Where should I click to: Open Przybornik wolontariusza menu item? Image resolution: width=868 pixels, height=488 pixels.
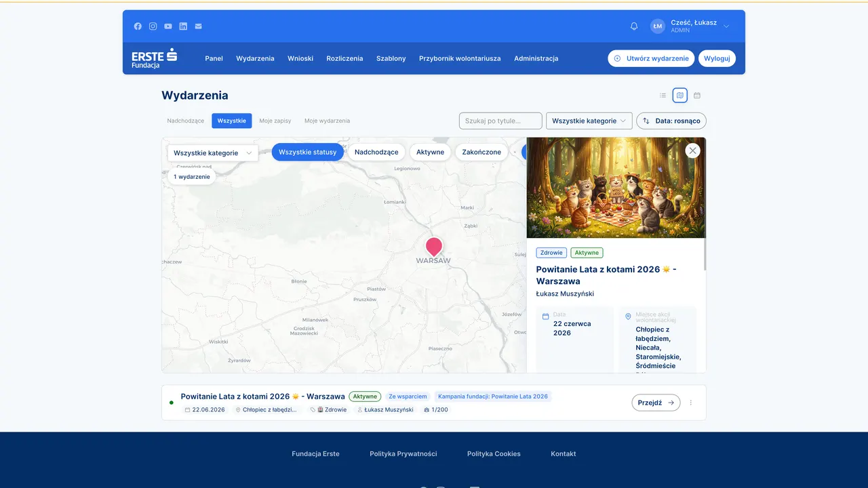click(x=460, y=58)
